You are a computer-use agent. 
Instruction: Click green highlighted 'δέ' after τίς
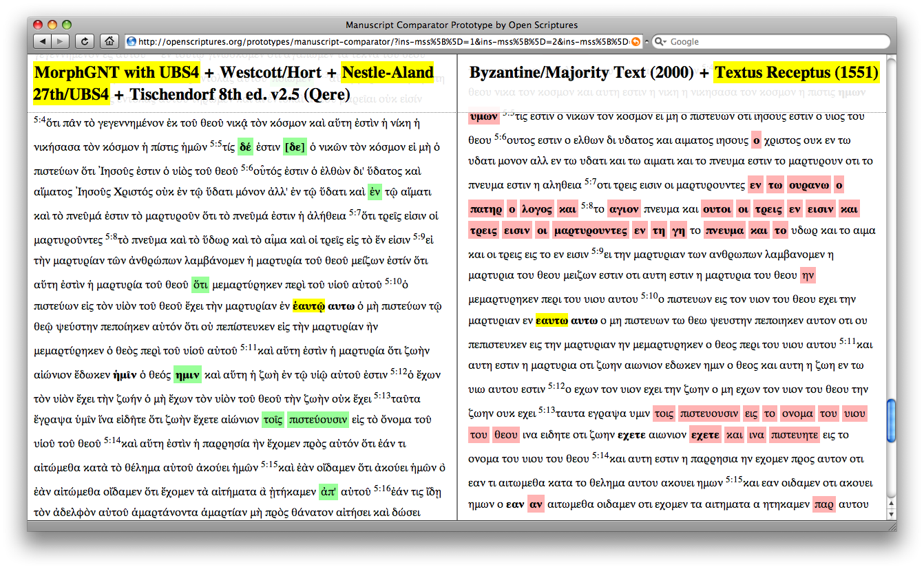[x=245, y=147]
